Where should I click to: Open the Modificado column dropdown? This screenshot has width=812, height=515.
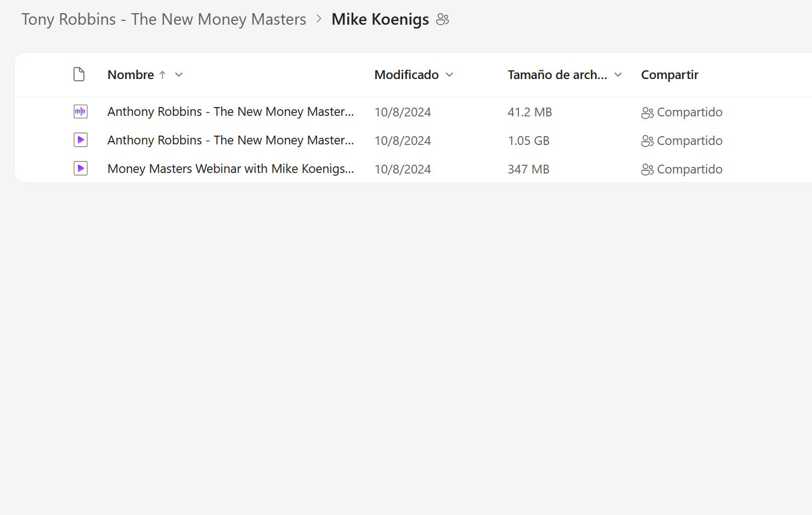coord(449,75)
